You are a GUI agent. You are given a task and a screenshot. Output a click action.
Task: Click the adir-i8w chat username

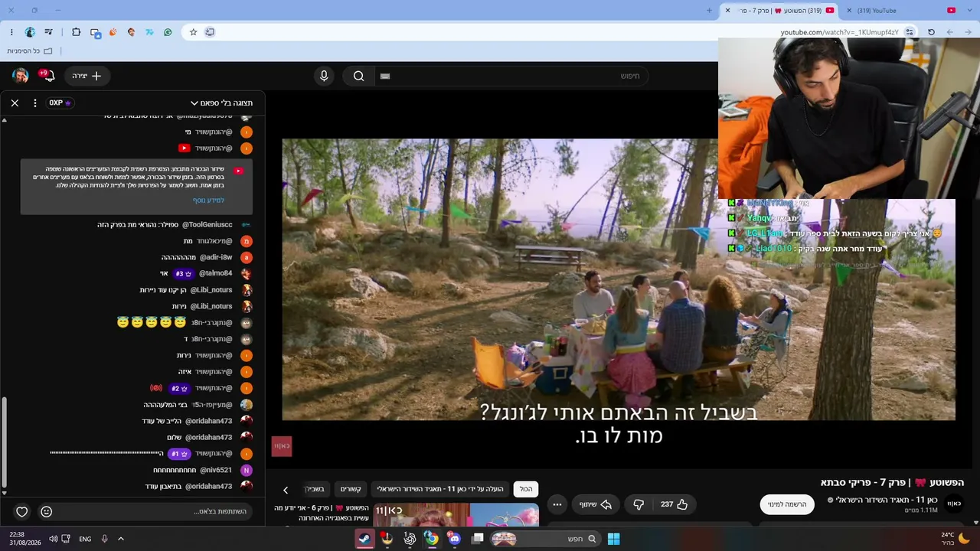tap(216, 257)
